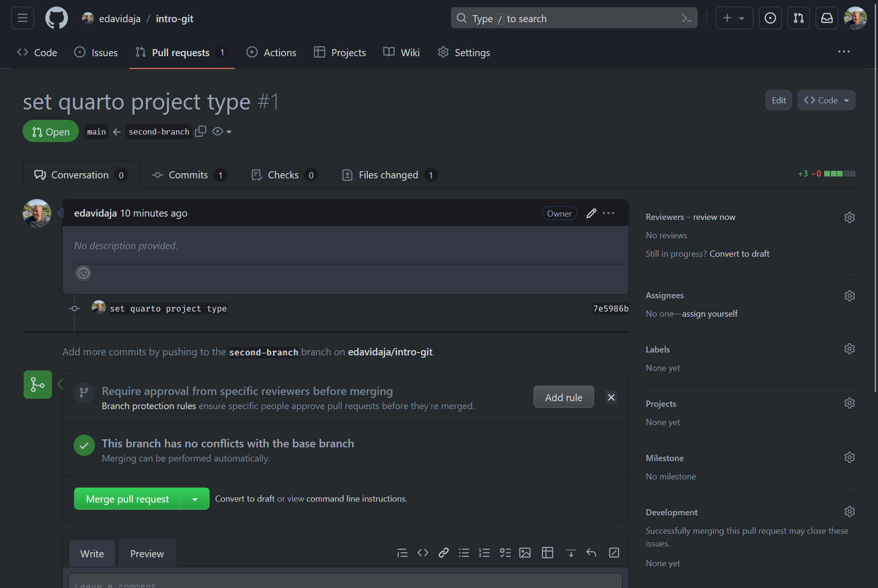Add a reaction with the smiley icon
This screenshot has height=588, width=878.
pyautogui.click(x=84, y=273)
